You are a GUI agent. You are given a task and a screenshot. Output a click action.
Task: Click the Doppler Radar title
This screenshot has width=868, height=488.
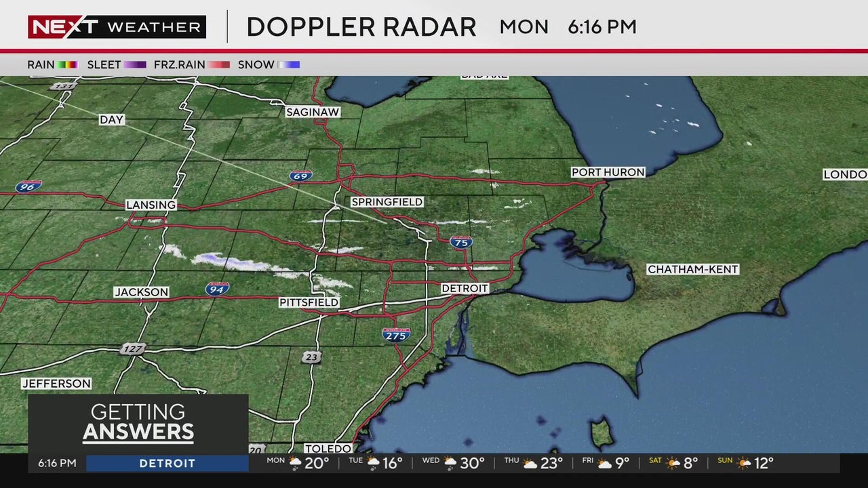(x=361, y=27)
